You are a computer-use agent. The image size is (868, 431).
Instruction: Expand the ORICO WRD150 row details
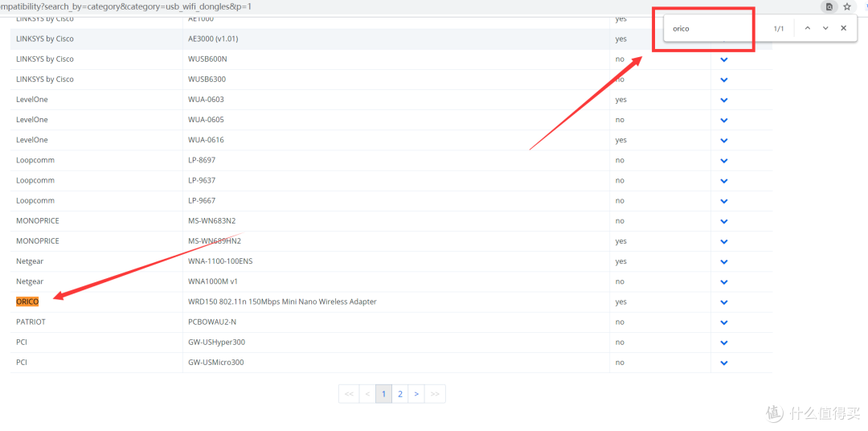pyautogui.click(x=723, y=302)
